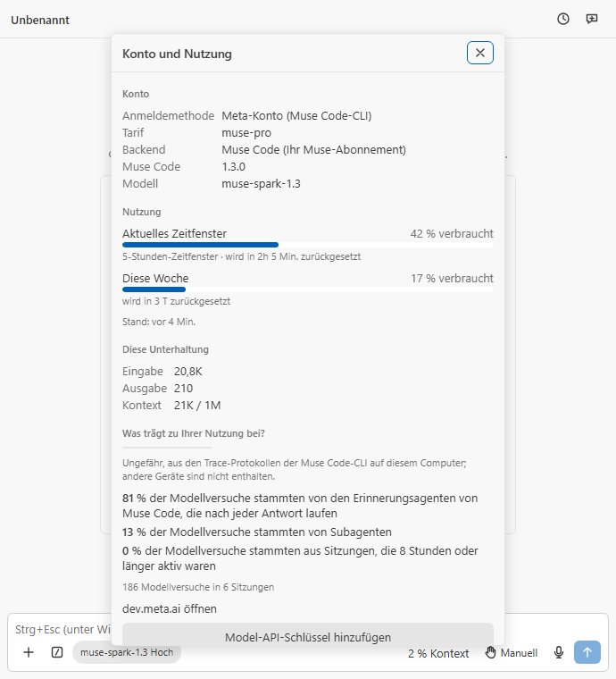Viewport: 616px width, 679px height.
Task: Click the 'Meta-Konto (Muse Code-CLI)' value
Action: pos(296,116)
